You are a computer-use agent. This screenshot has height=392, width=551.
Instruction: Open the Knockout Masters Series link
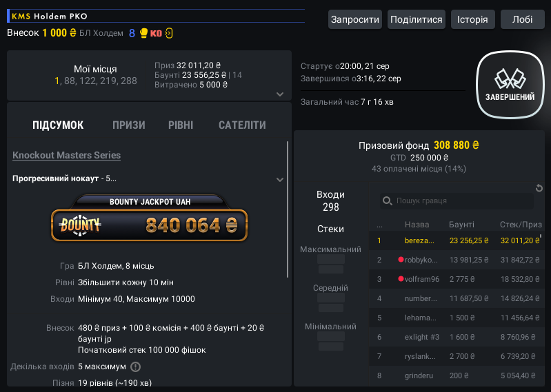[66, 155]
